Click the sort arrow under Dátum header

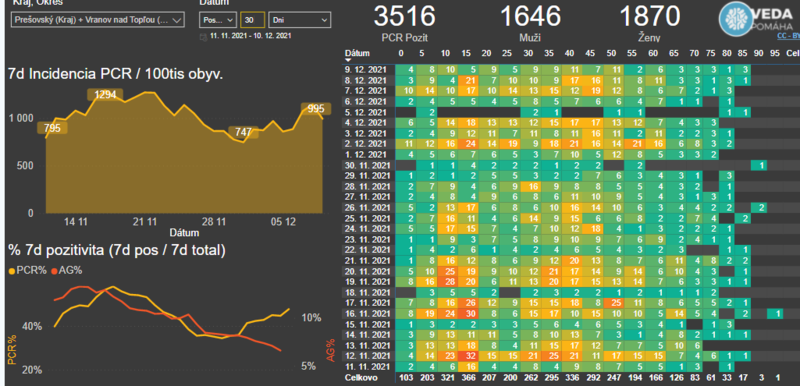click(348, 60)
